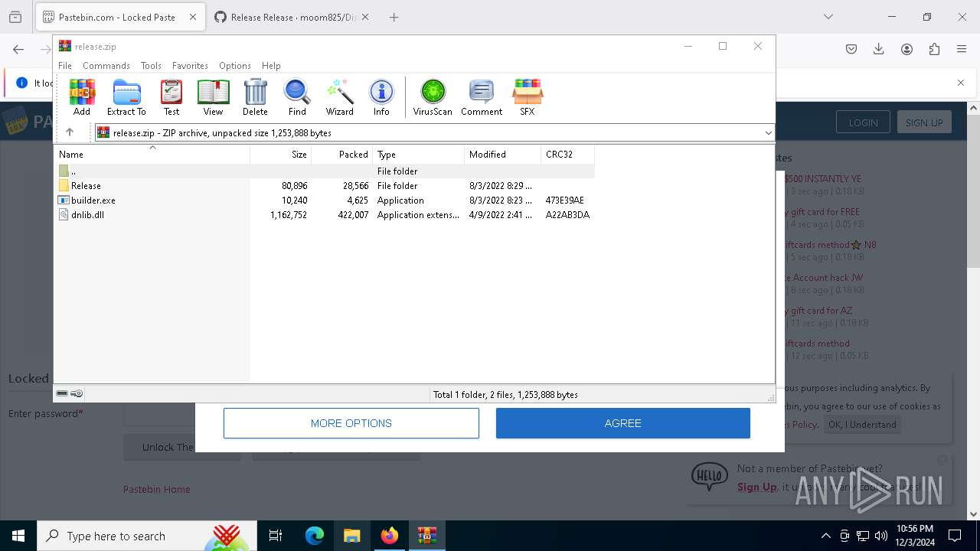980x551 pixels.
Task: Open the Help menu
Action: 271,66
